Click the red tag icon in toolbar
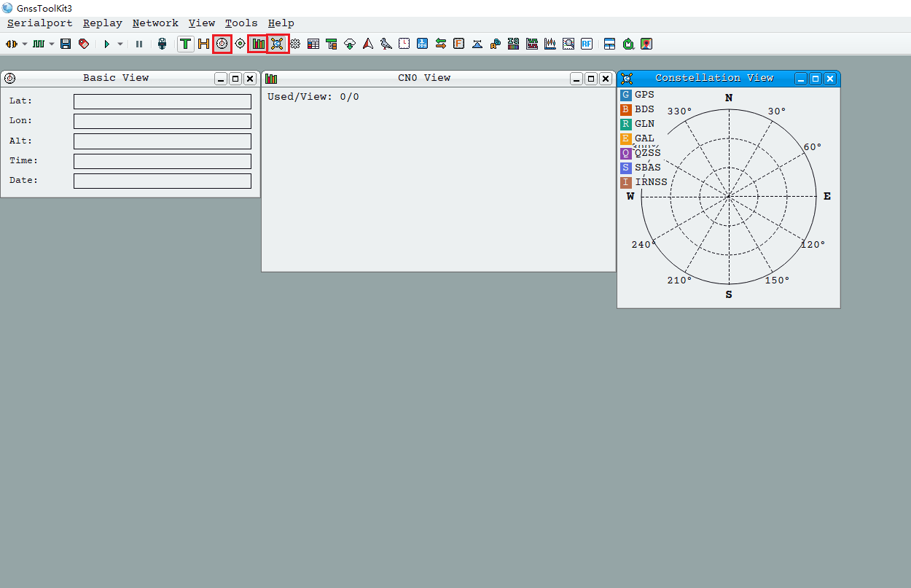911x588 pixels. (x=84, y=44)
